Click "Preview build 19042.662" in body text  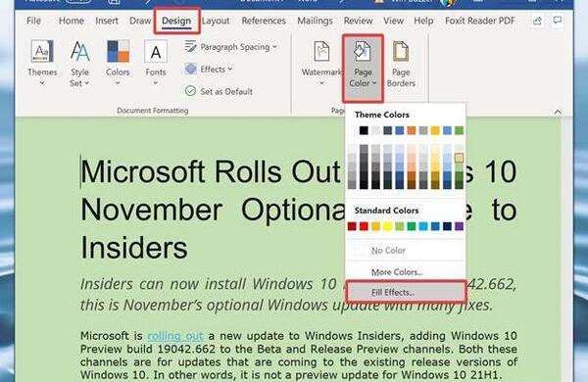(x=148, y=349)
